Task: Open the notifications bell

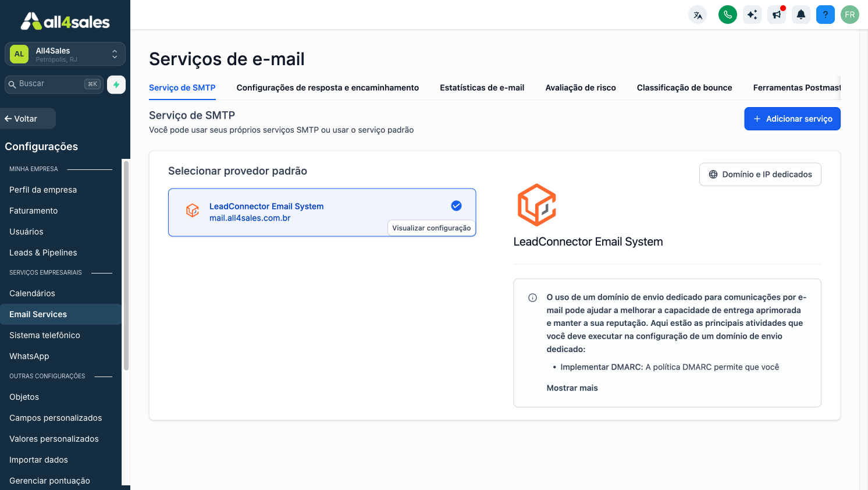Action: pos(801,15)
